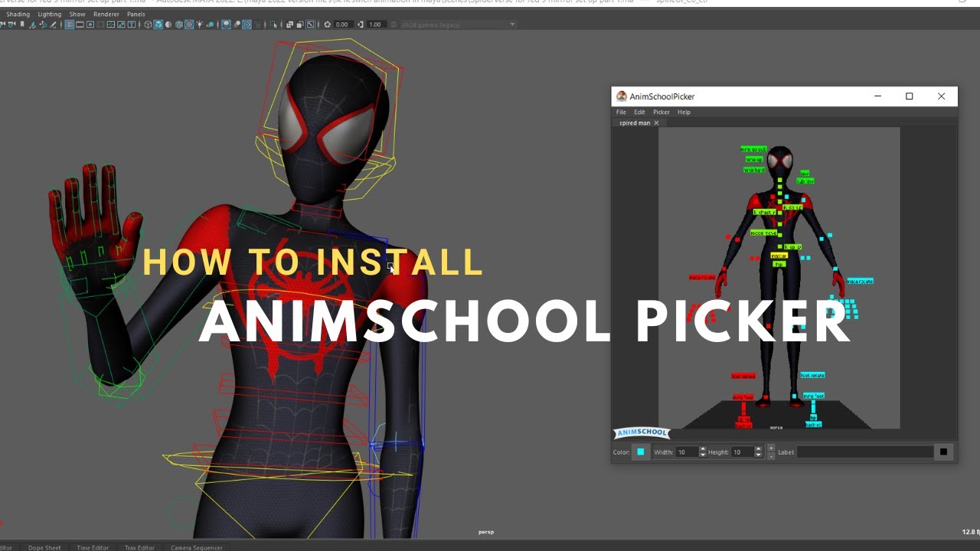
Task: Open Edit menu in AnimSchoolPicker
Action: [639, 112]
